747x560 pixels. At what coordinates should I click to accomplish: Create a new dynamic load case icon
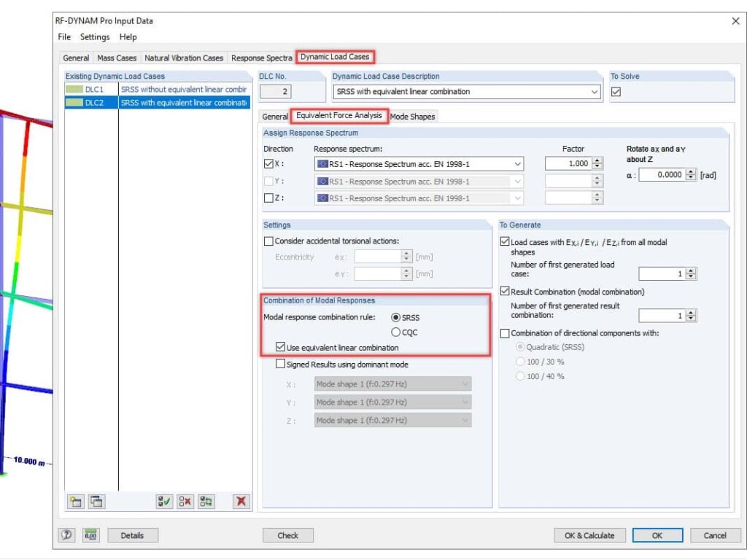click(76, 502)
